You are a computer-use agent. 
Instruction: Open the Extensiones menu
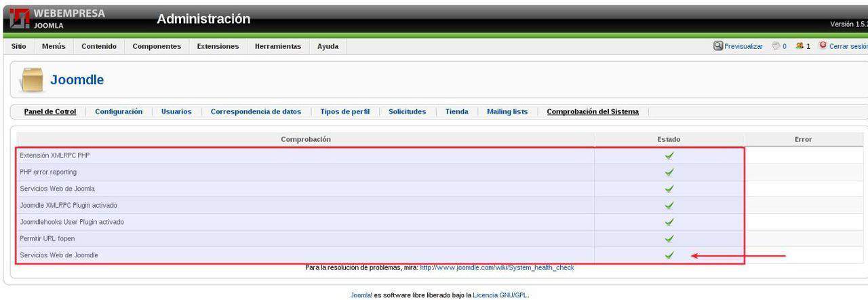(218, 46)
